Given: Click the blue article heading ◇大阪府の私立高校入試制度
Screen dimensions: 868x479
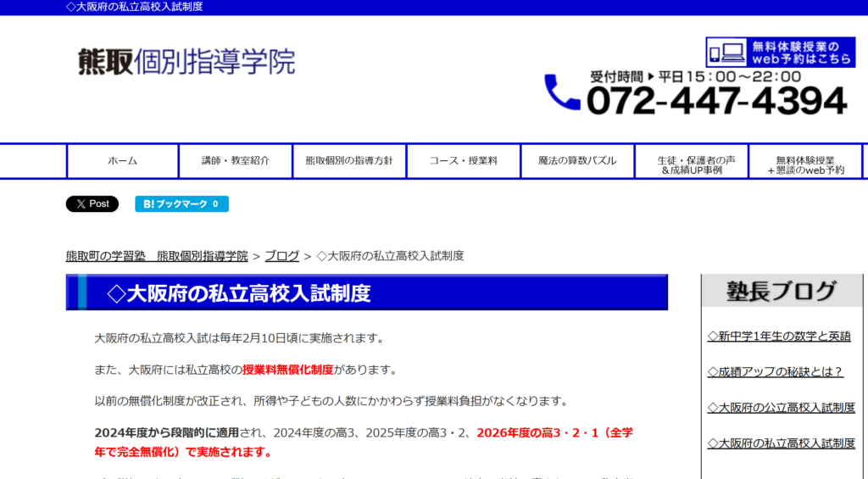Looking at the screenshot, I should (366, 292).
